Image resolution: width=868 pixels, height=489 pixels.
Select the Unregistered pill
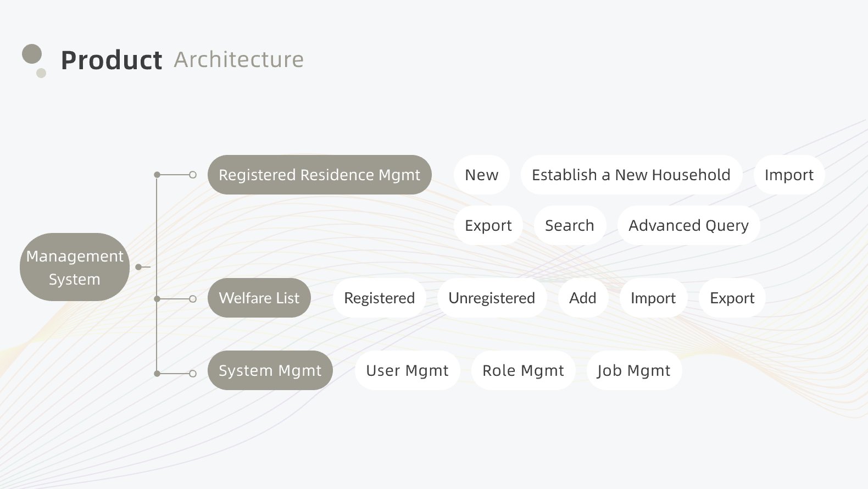point(491,298)
